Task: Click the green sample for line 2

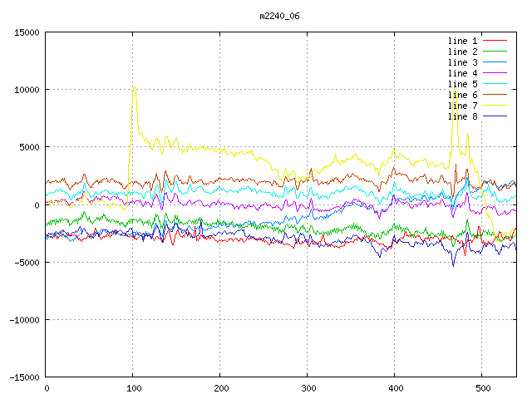Action: 495,52
